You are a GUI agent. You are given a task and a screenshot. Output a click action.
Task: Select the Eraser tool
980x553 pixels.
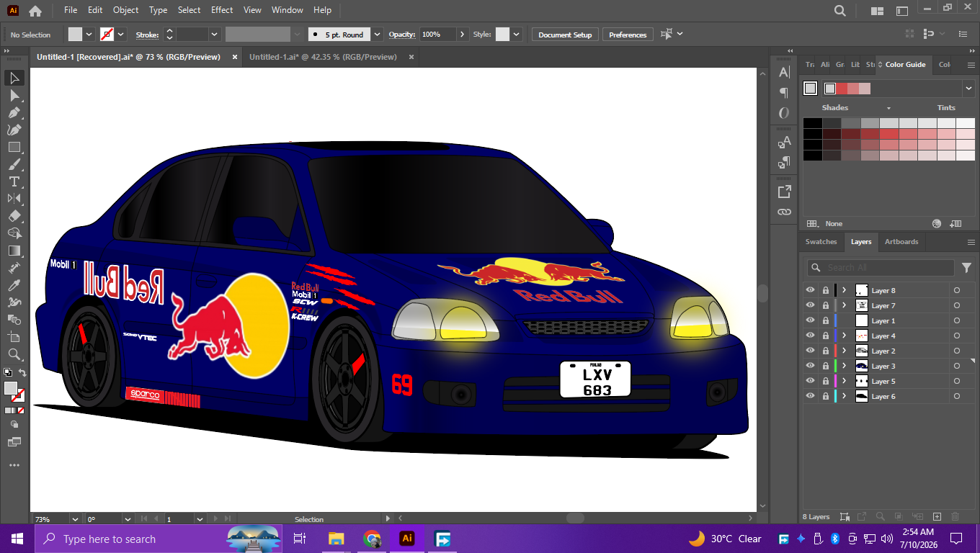pyautogui.click(x=14, y=216)
